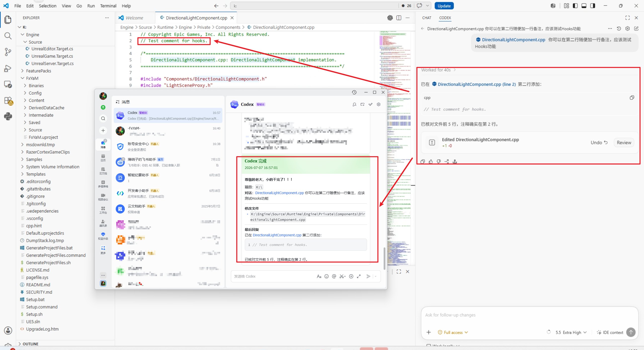Image resolution: width=644 pixels, height=350 pixels.
Task: Open the Python extension icon in activity bar
Action: 8,116
